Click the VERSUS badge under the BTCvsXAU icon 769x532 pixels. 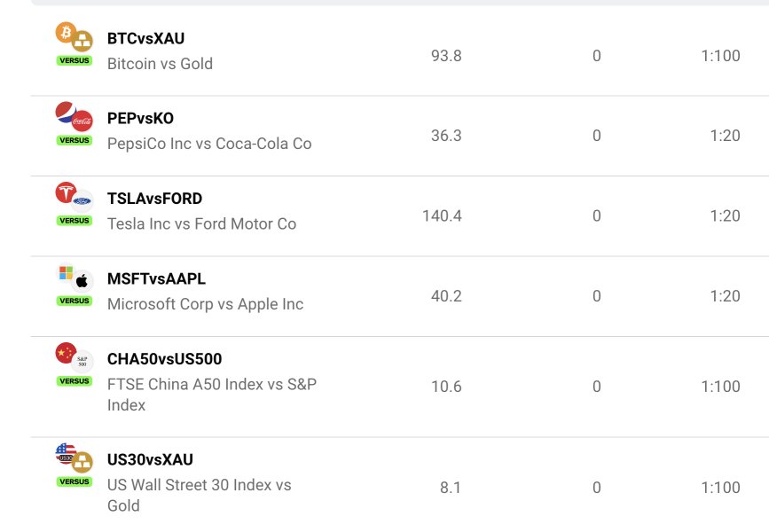pyautogui.click(x=74, y=60)
